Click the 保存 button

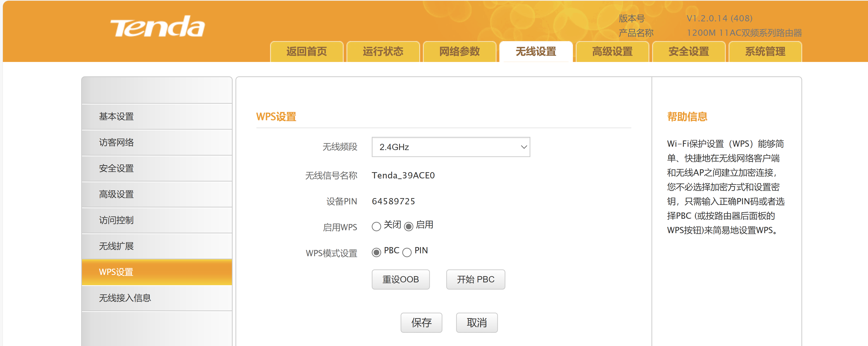(x=421, y=322)
